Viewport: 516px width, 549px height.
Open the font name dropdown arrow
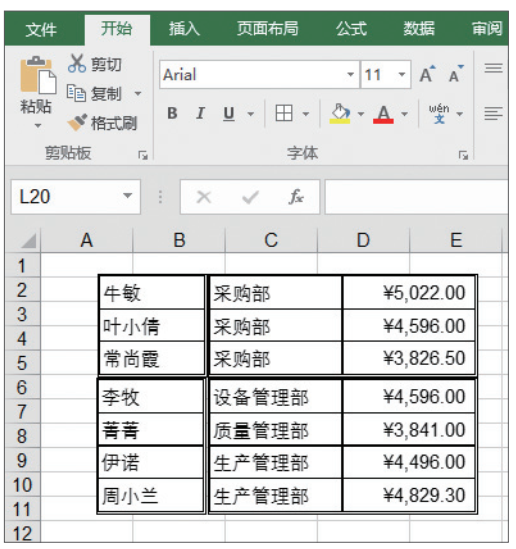[350, 74]
